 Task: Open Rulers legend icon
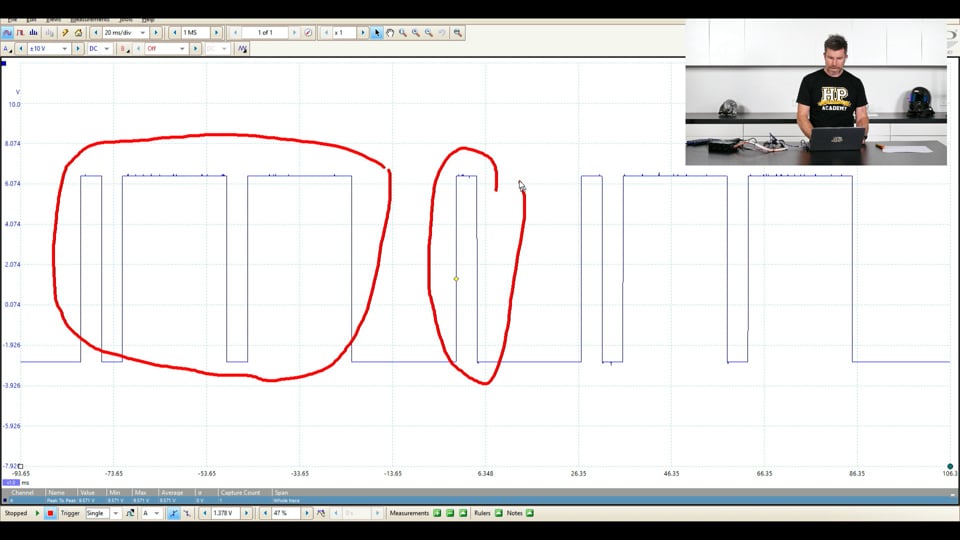498,513
